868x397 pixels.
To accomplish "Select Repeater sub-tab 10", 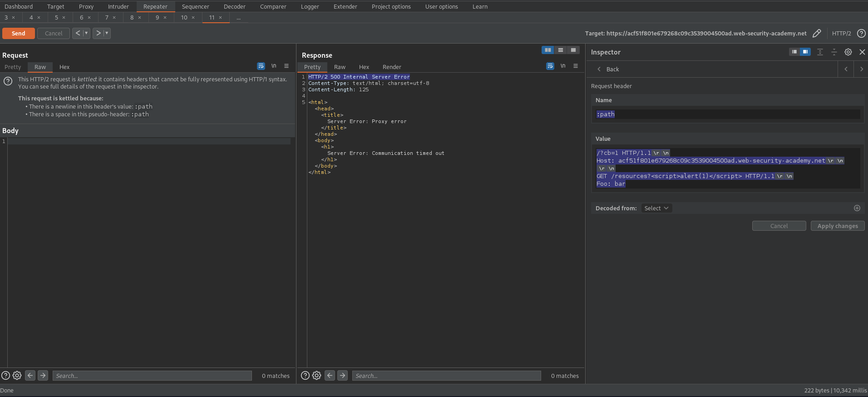I will point(184,17).
